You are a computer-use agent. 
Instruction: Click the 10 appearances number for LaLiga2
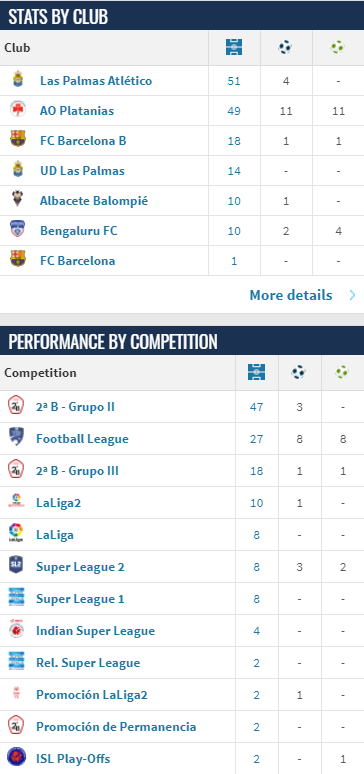click(x=256, y=503)
